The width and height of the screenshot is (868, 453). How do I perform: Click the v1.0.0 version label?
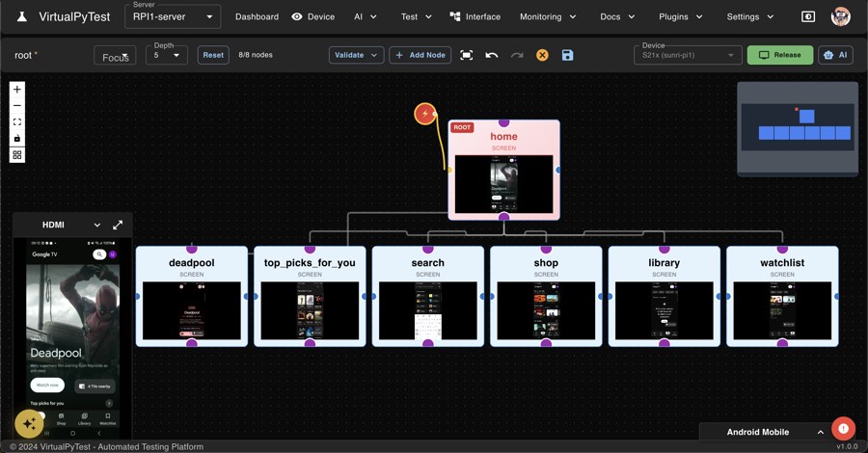tap(847, 446)
